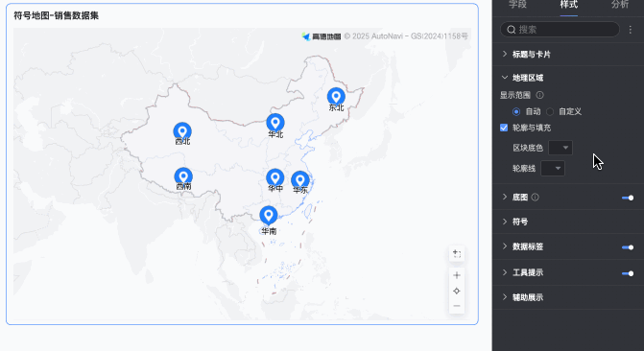Screen dimensions: 644x351
Task: Click the map recenter location icon
Action: pyautogui.click(x=457, y=291)
